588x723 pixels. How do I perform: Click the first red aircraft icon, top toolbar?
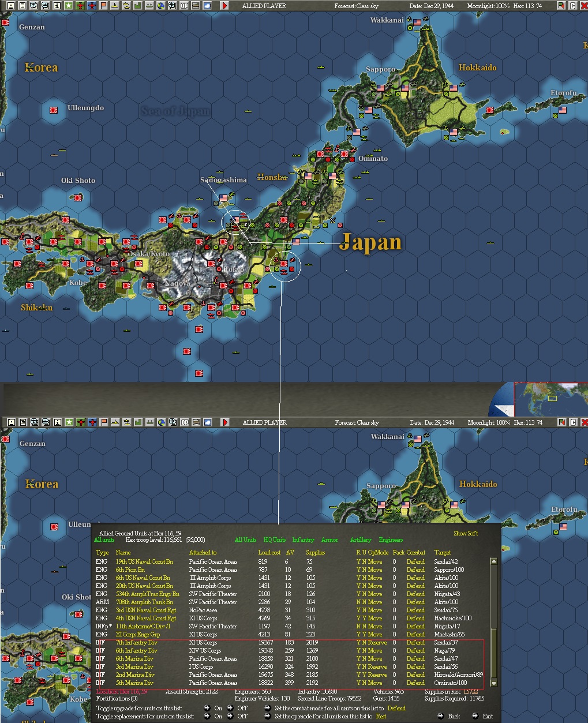(80, 5)
